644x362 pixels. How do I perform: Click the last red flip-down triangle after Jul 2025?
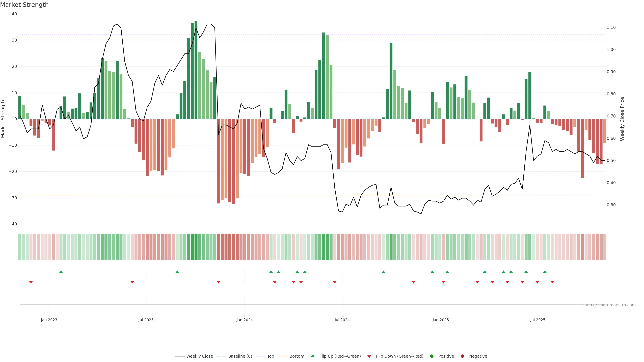point(552,282)
